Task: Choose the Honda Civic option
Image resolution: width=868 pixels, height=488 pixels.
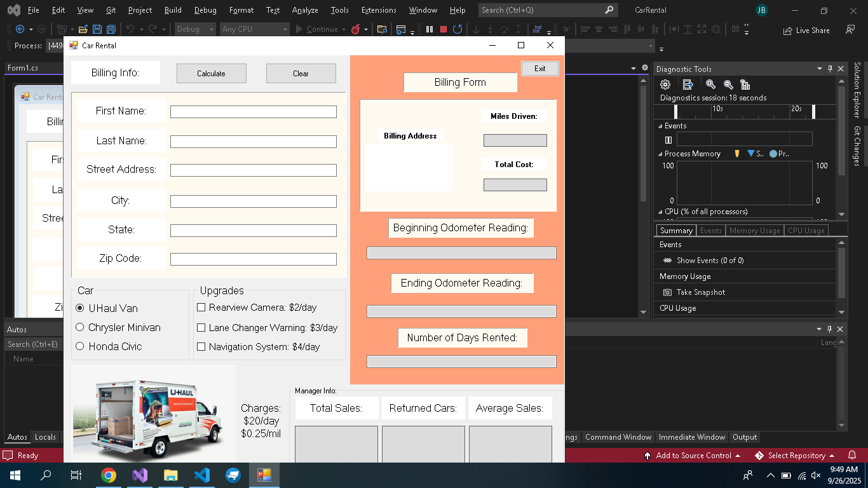Action: [x=80, y=346]
